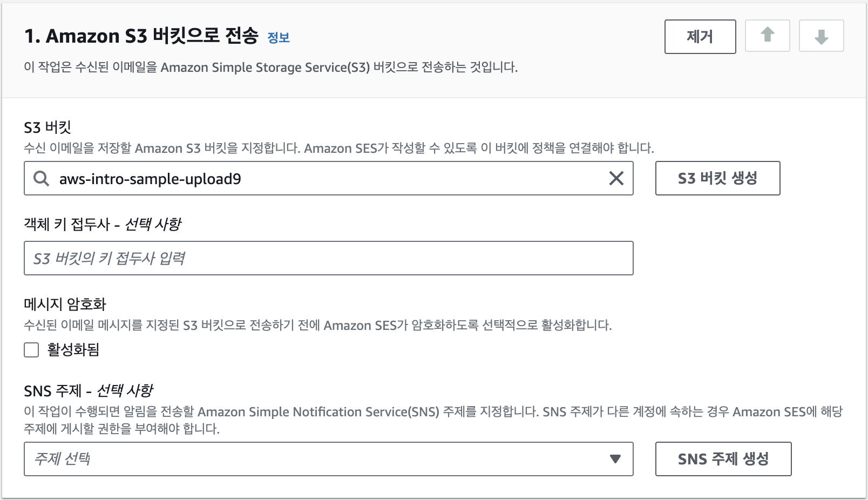Click the SNS 주제 - 선택 사항 label

[x=89, y=390]
